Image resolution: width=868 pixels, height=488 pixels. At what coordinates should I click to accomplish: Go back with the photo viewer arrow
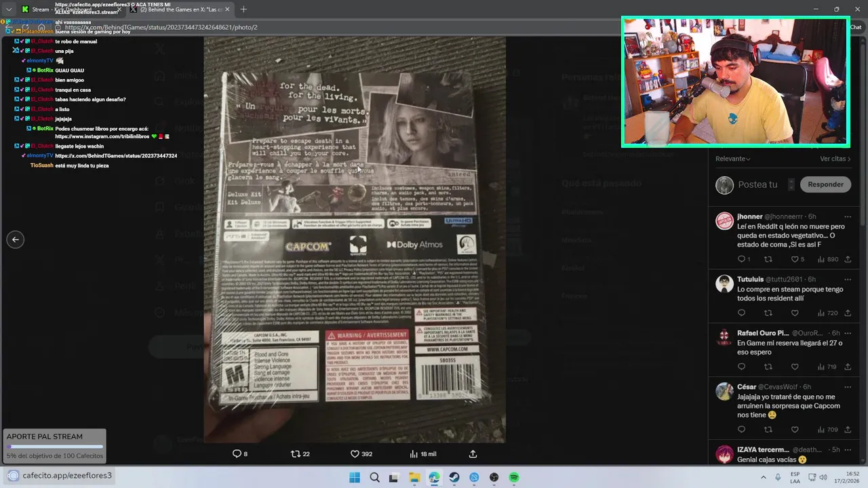click(x=15, y=239)
